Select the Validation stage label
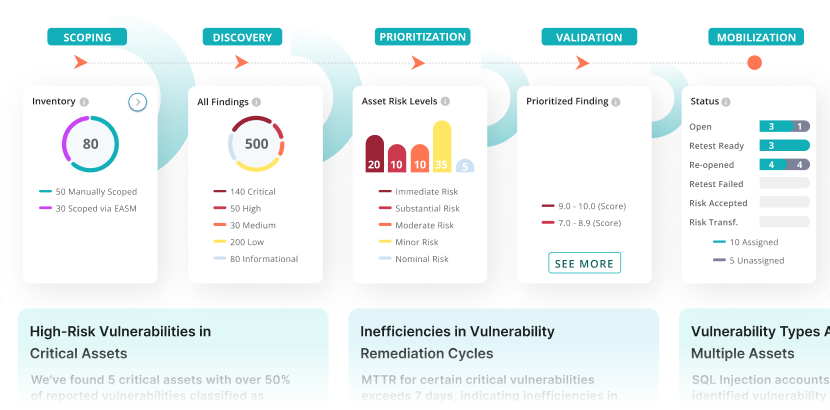This screenshot has height=410, width=830. click(x=589, y=37)
